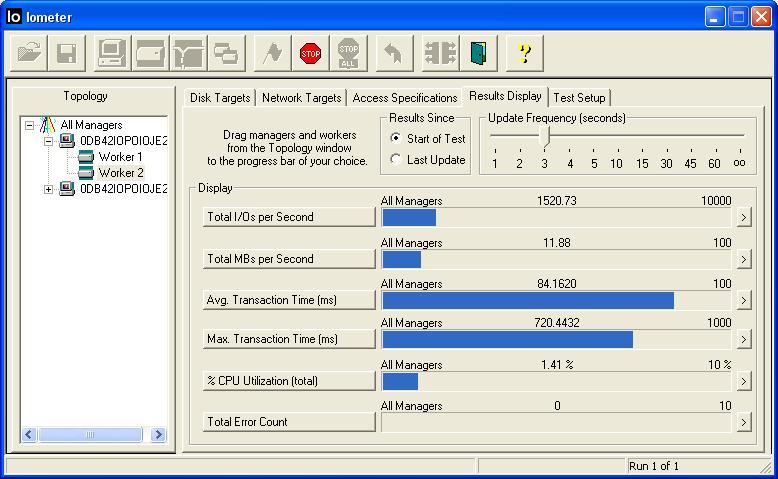
Task: Click Worker 2 disk icon
Action: pyautogui.click(x=86, y=173)
